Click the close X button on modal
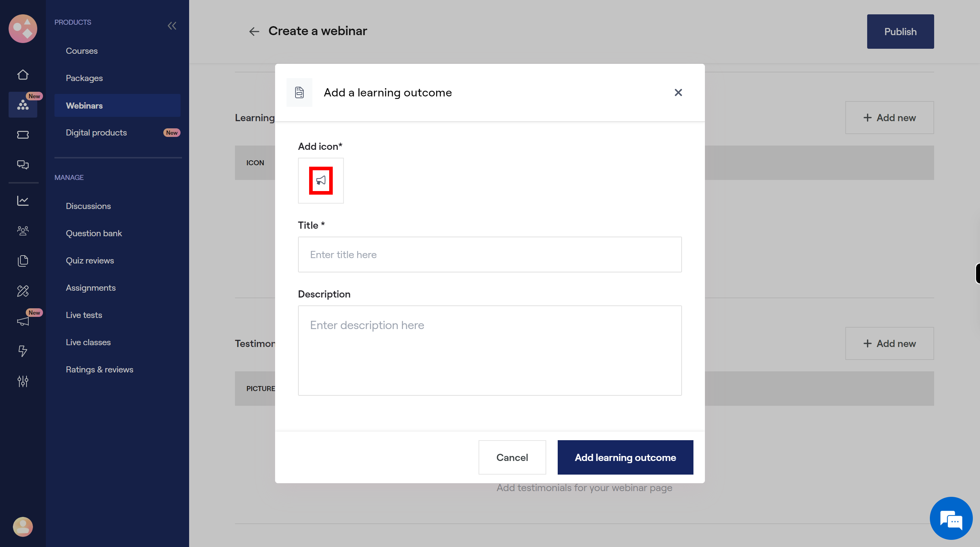This screenshot has height=547, width=980. click(678, 92)
